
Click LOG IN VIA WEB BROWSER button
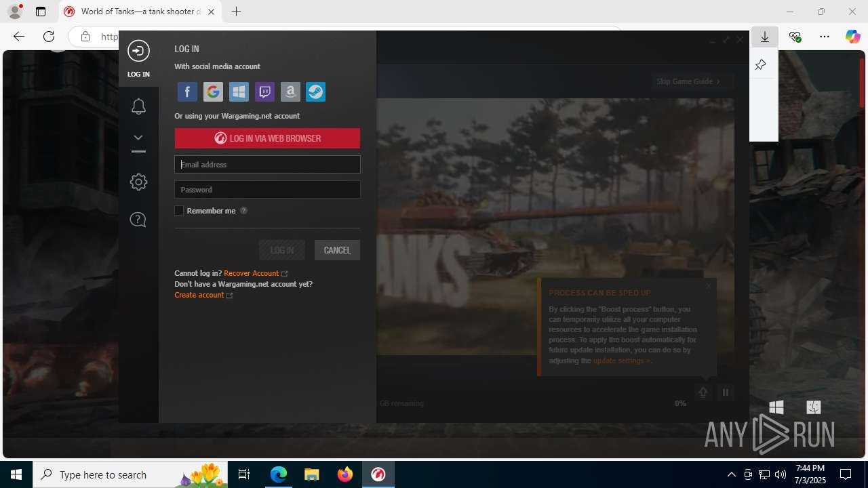tap(267, 138)
